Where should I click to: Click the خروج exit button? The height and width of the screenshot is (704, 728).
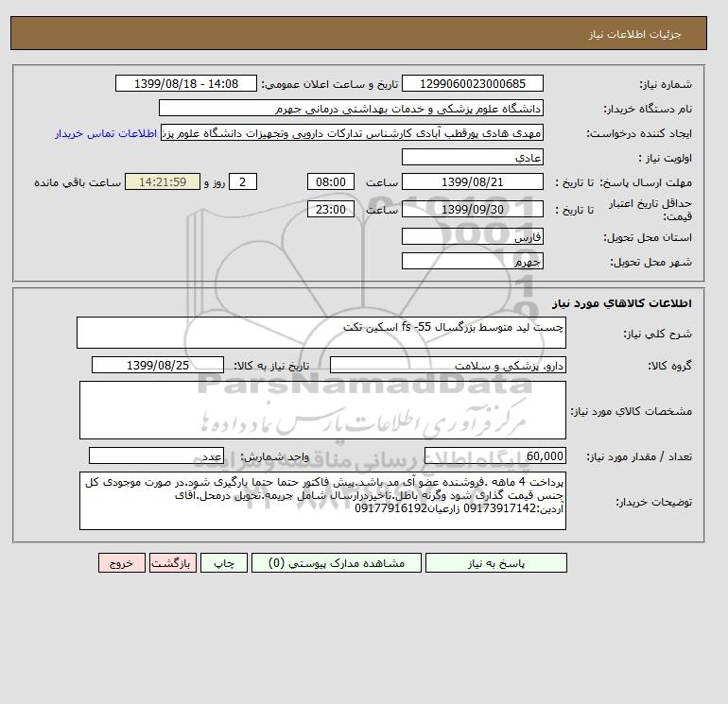[x=122, y=563]
